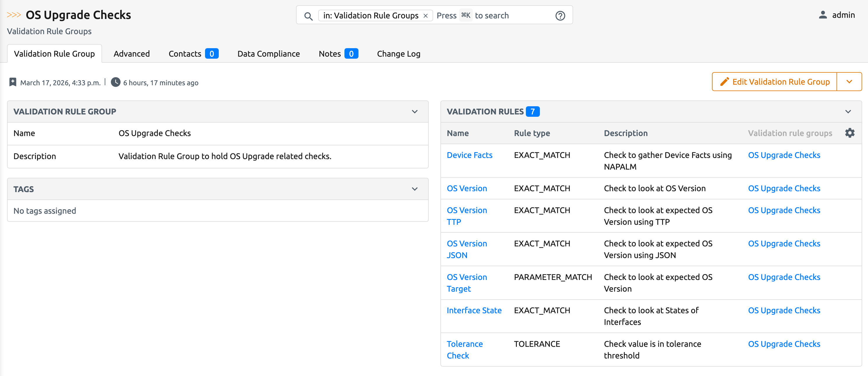Open the Data Compliance tab
Viewport: 868px width, 376px height.
click(268, 54)
